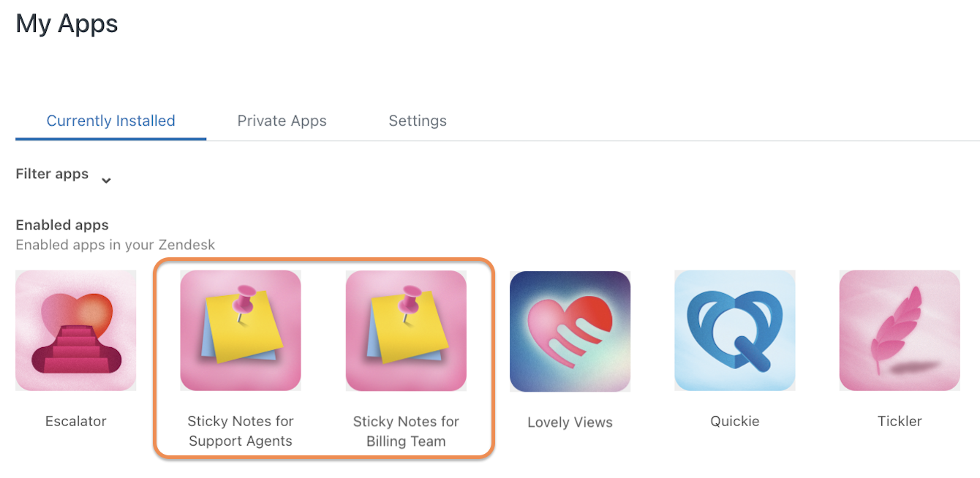Open Sticky Notes for Billing Team icon
980x478 pixels.
(x=406, y=330)
